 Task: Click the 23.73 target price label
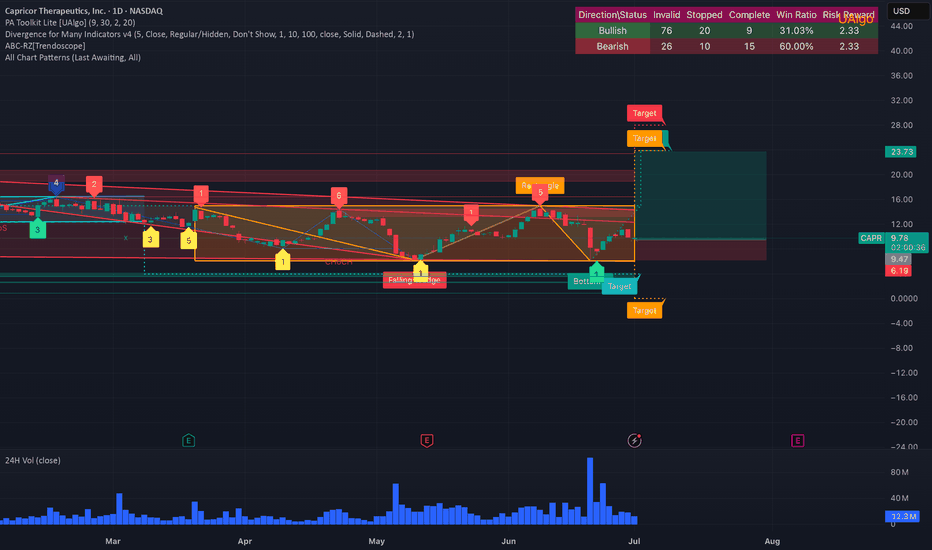point(900,152)
